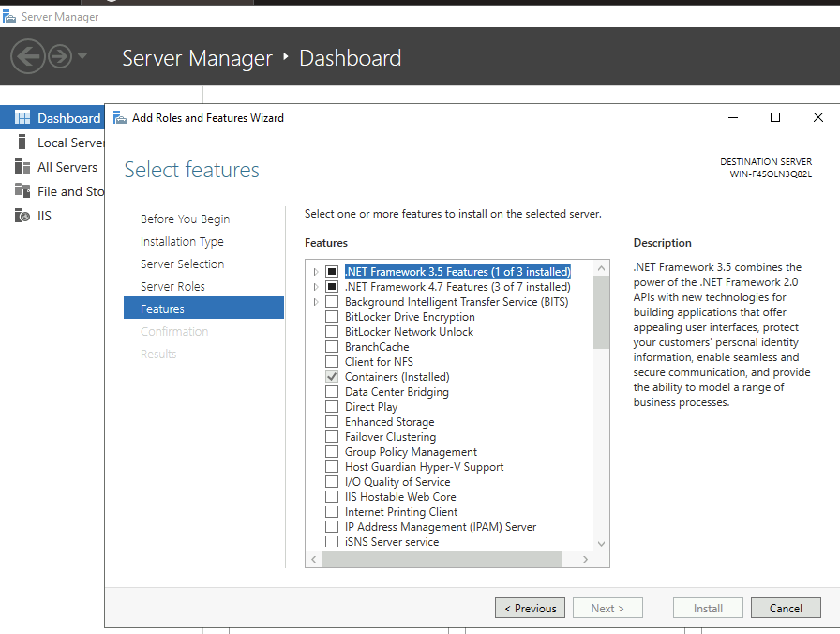Expand .NET Framework 4.7 Features node
Image resolution: width=840 pixels, height=634 pixels.
[316, 287]
